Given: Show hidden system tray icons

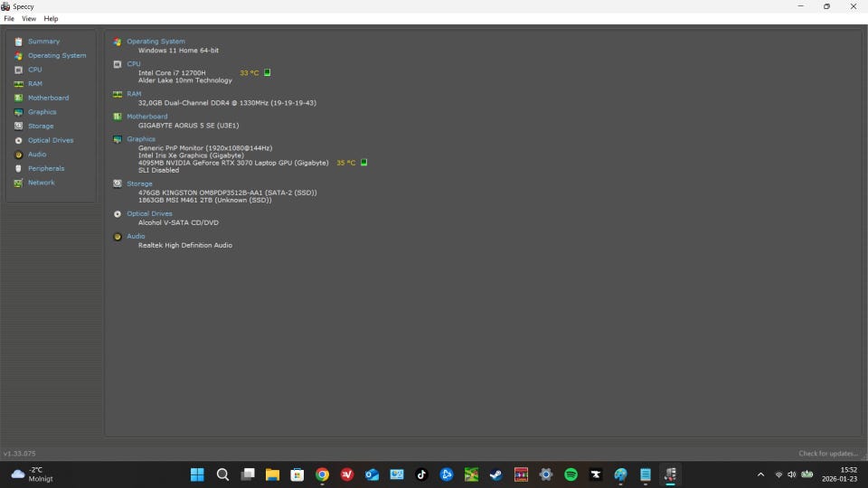Looking at the screenshot, I should click(760, 474).
